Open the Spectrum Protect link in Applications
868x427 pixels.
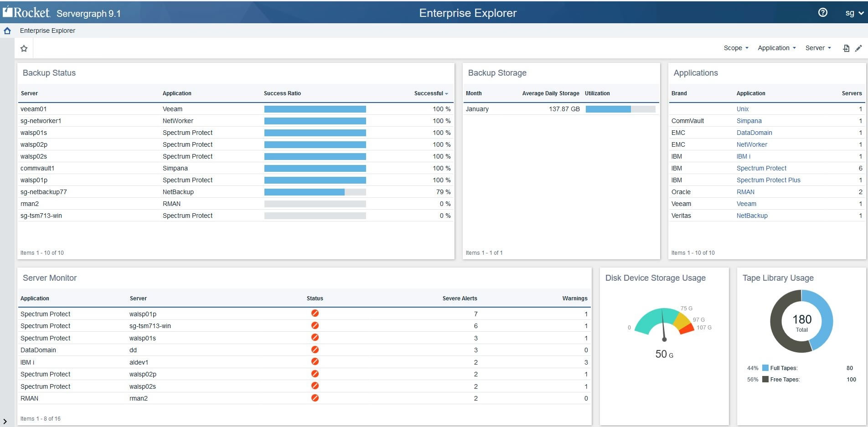point(761,168)
